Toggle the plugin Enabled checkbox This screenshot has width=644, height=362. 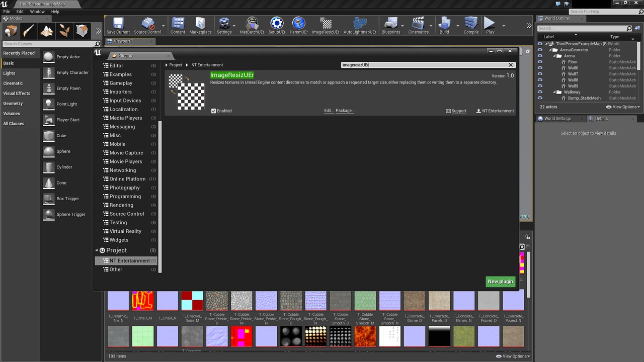(x=213, y=111)
